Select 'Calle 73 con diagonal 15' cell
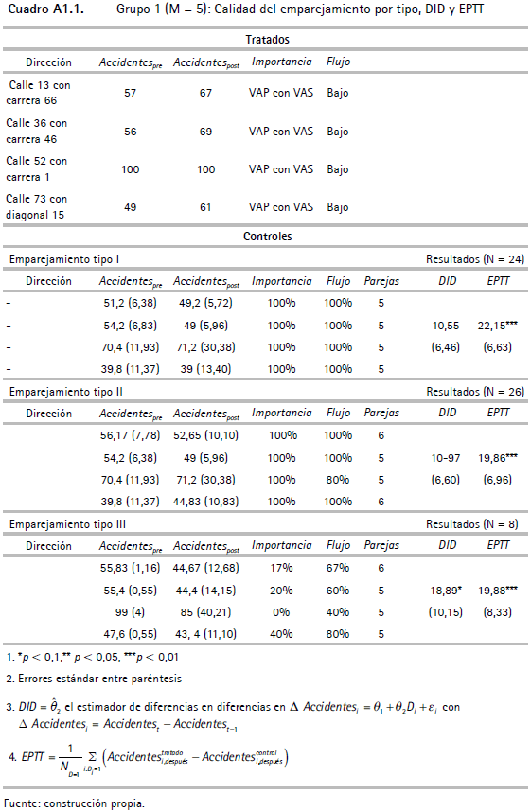Screen dimensions: 531x812 point(36,206)
